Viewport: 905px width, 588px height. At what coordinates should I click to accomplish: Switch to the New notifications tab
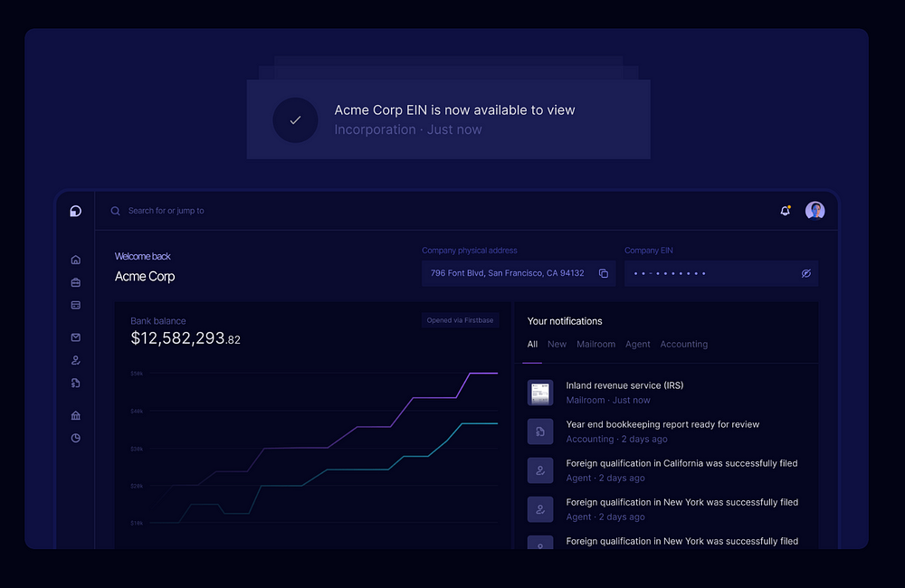(557, 344)
